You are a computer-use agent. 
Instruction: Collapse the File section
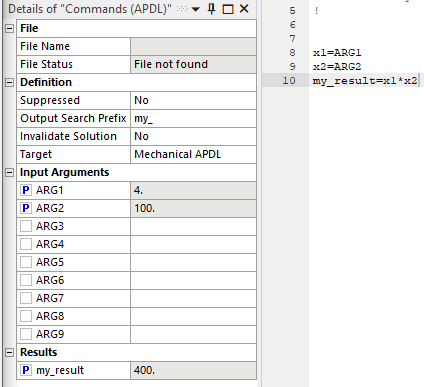coord(10,28)
